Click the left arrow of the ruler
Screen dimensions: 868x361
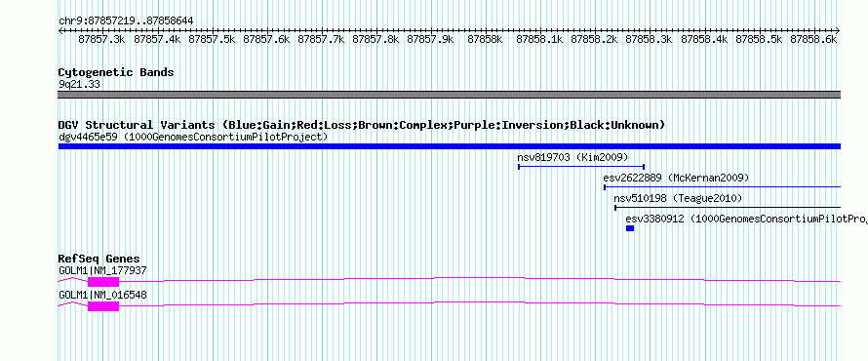point(60,31)
